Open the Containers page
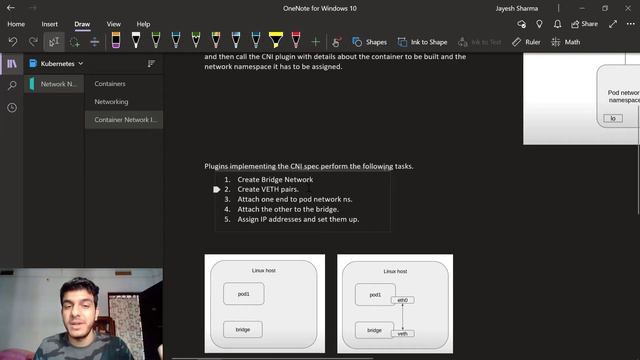This screenshot has width=640, height=360. point(124,84)
